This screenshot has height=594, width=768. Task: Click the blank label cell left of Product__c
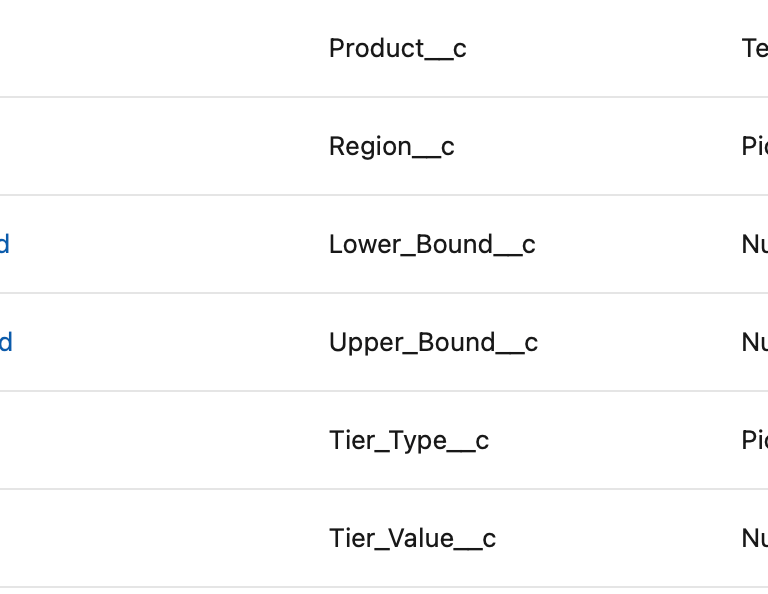click(x=150, y=48)
